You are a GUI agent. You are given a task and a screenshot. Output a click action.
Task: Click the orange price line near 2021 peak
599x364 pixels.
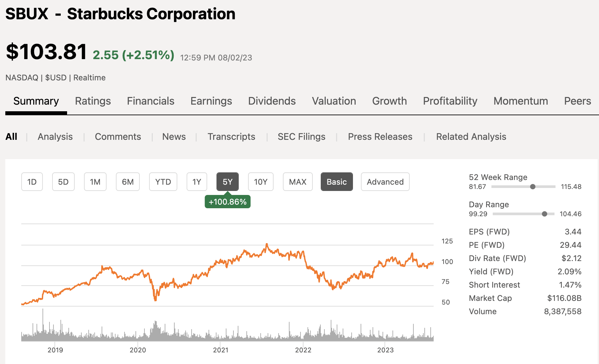pyautogui.click(x=267, y=245)
